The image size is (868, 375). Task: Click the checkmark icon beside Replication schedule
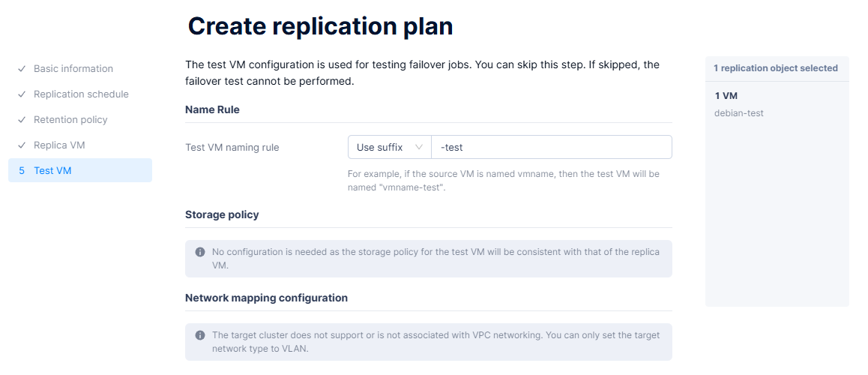22,94
